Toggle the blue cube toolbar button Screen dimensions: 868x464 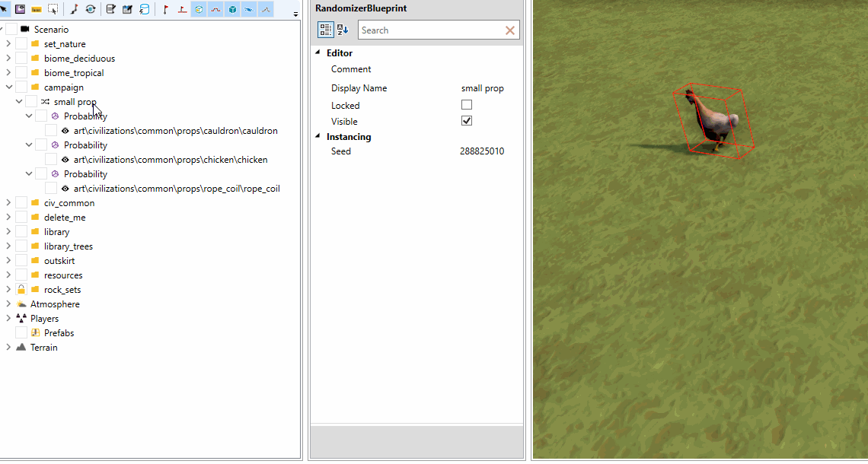pos(232,9)
